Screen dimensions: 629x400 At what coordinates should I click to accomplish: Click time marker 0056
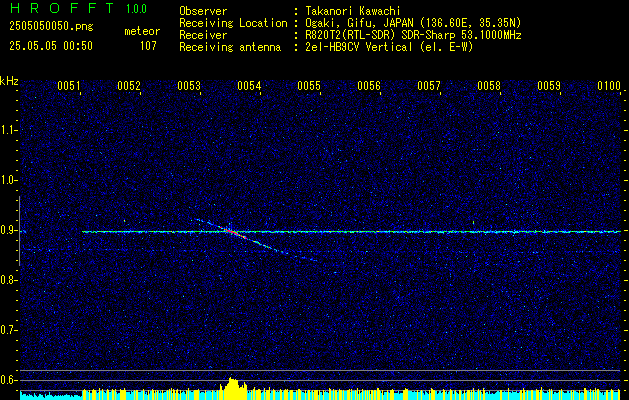[369, 86]
